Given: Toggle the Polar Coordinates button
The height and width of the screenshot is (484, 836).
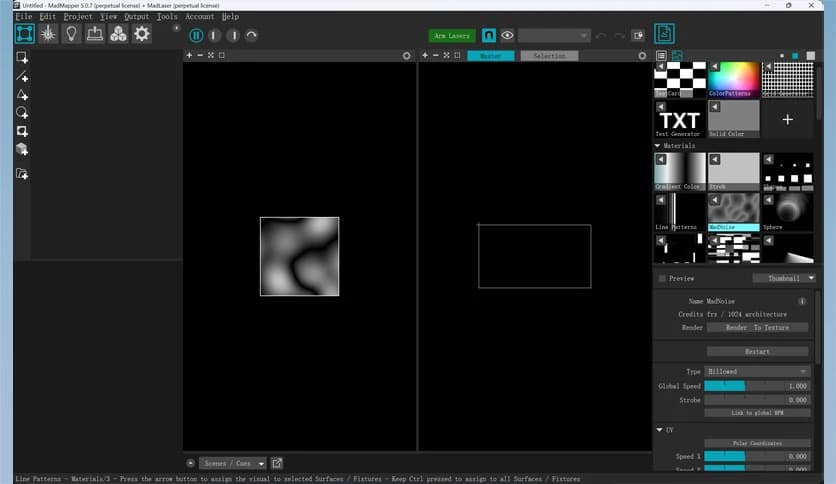Looking at the screenshot, I should [757, 443].
